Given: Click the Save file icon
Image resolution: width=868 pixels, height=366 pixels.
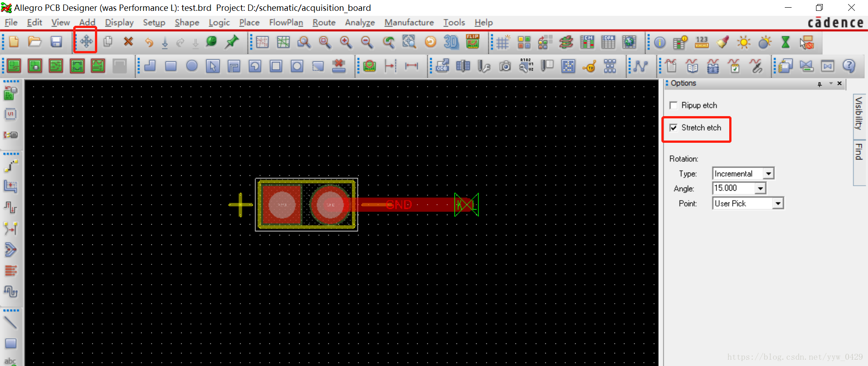Looking at the screenshot, I should (x=56, y=42).
